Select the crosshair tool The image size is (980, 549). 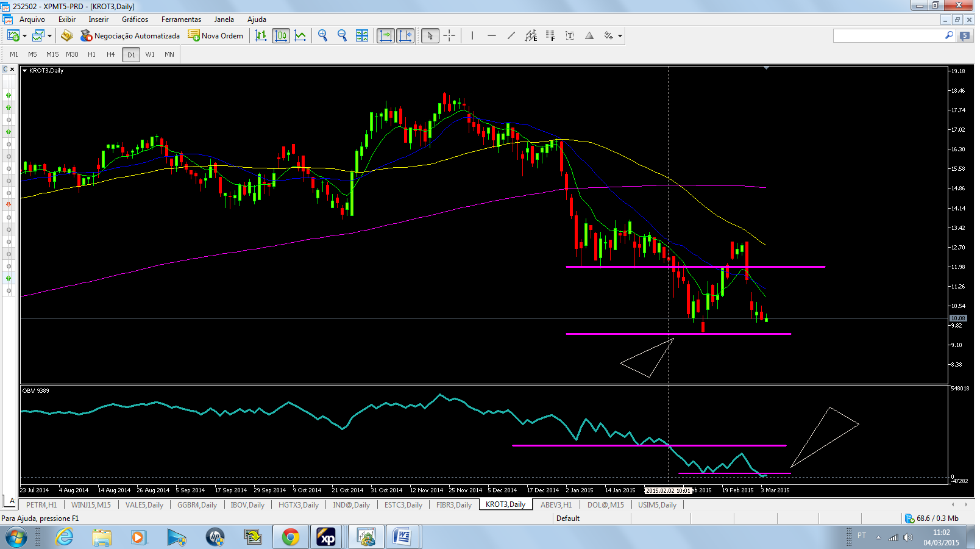(449, 36)
